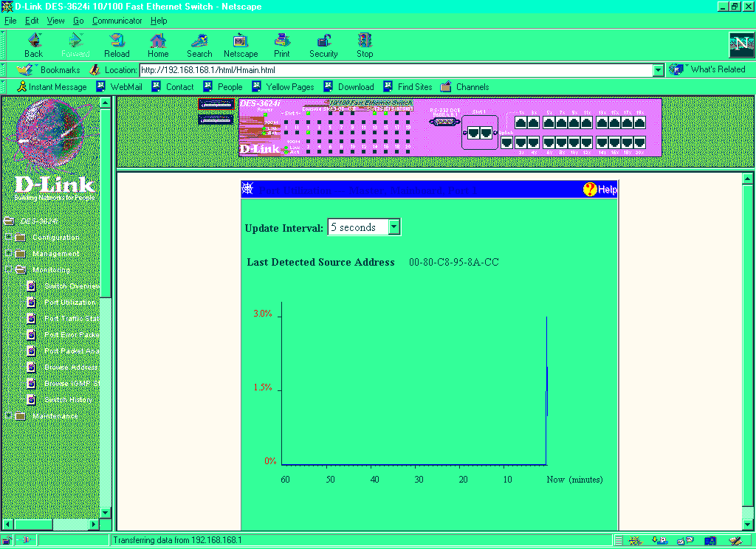Viewport: 756px width, 549px height.
Task: Open the Location URL history dropdown arrow
Action: click(659, 70)
